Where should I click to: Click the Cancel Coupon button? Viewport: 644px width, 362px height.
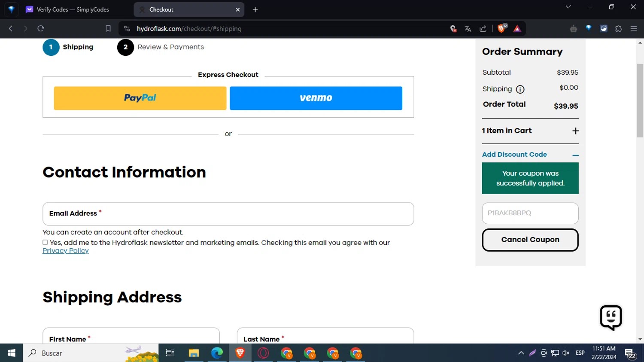tap(530, 240)
